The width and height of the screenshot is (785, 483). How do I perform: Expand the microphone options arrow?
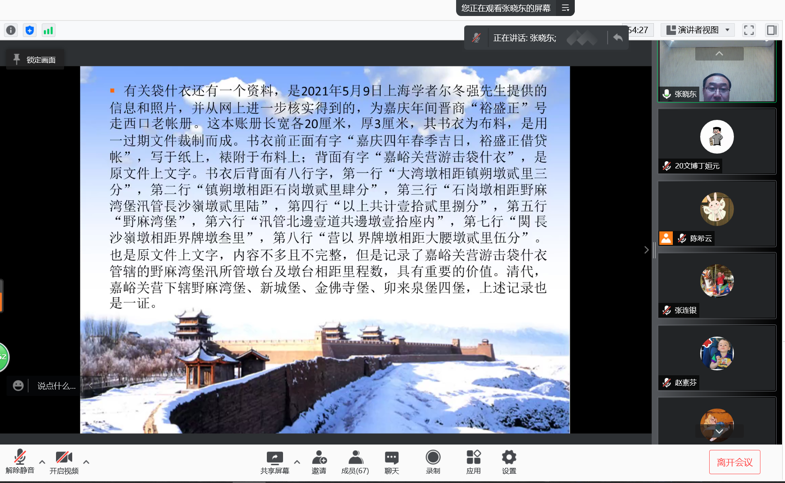42,462
